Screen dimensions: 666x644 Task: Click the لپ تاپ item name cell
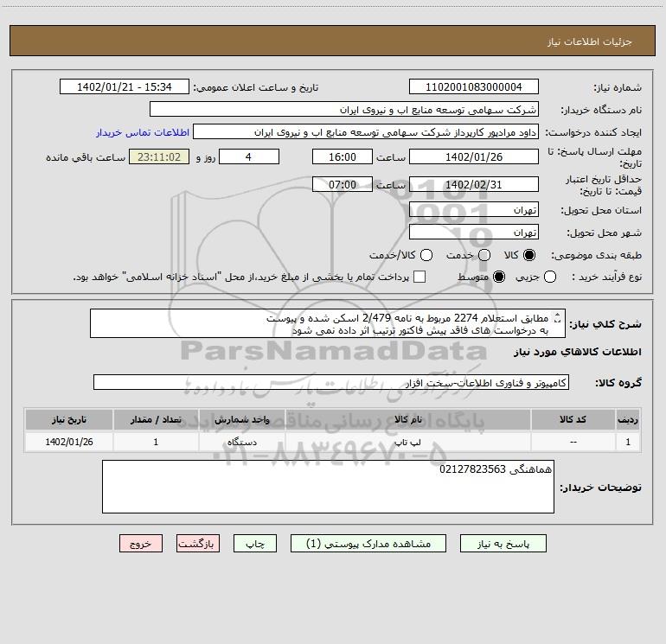click(407, 442)
